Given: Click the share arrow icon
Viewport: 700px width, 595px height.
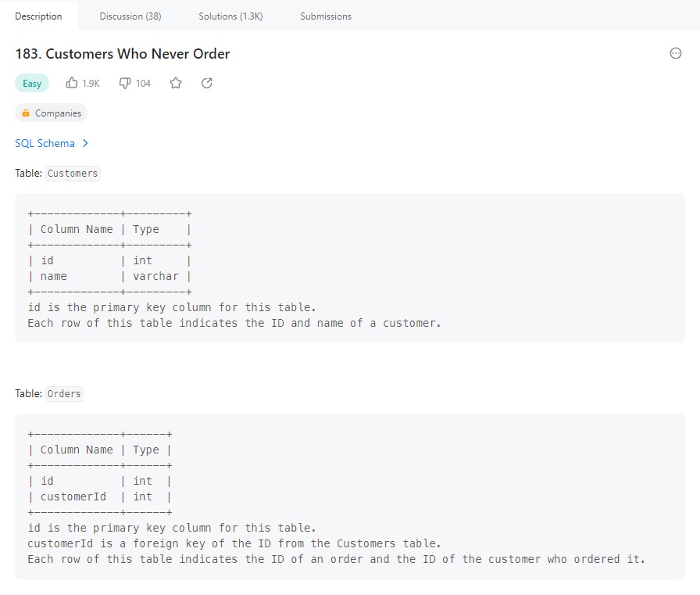Looking at the screenshot, I should click(207, 83).
